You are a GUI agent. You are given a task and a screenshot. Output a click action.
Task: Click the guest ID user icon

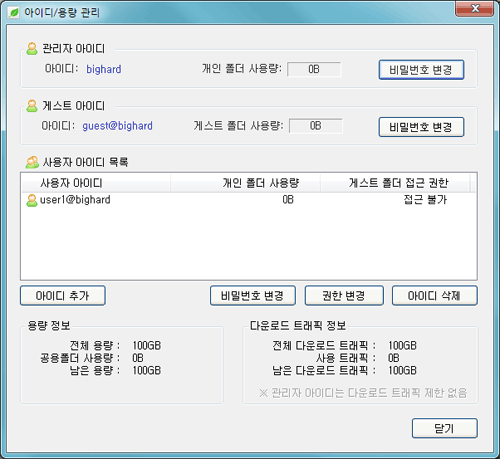pos(32,106)
